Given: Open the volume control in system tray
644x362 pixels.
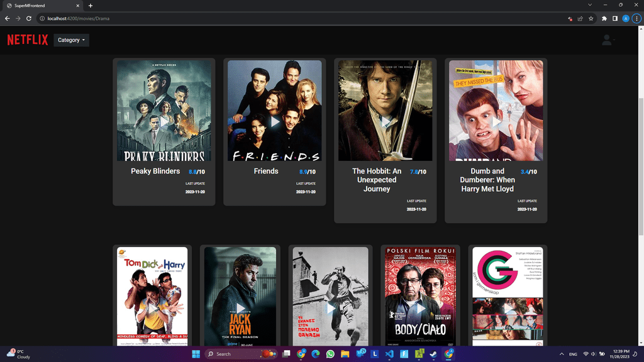Looking at the screenshot, I should click(x=594, y=354).
